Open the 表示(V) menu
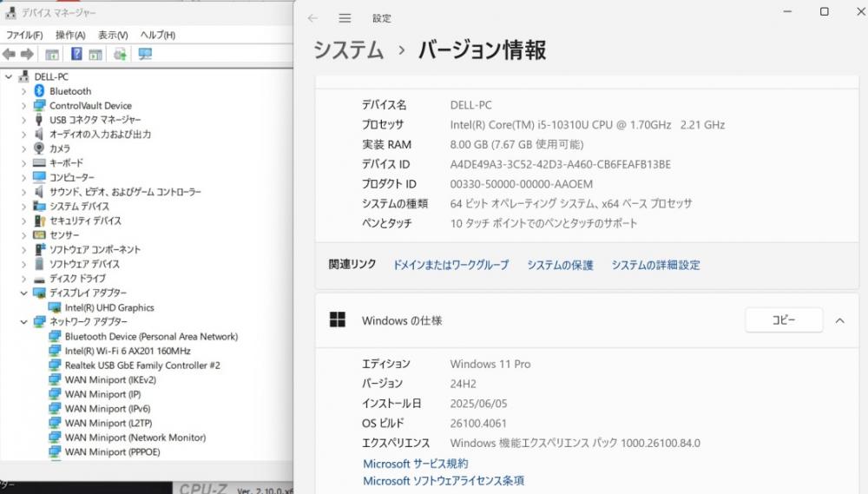This screenshot has width=868, height=494. click(113, 35)
